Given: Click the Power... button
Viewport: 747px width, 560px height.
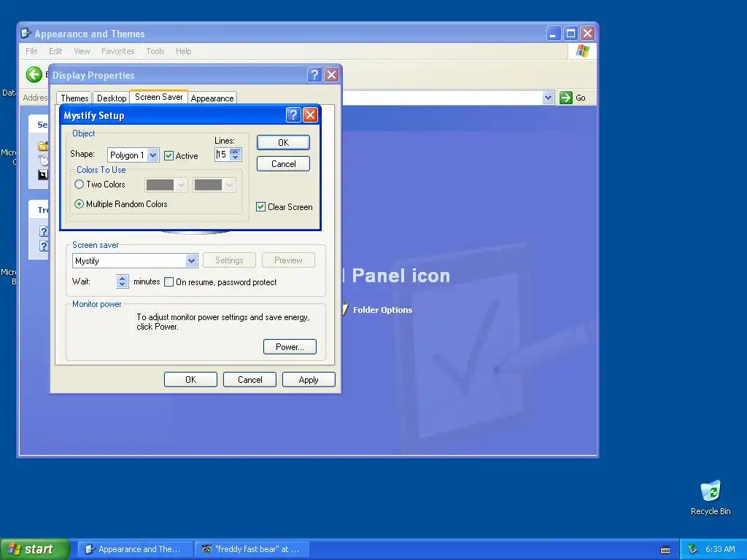Looking at the screenshot, I should point(290,346).
